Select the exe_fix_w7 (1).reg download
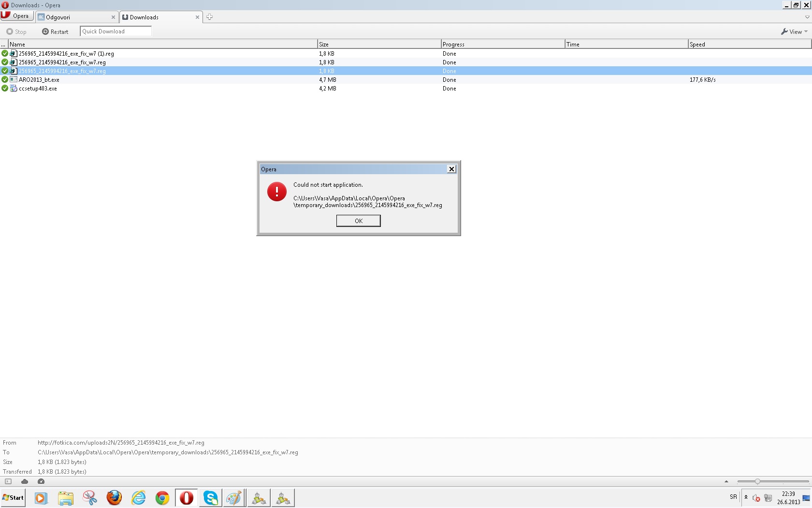812x508 pixels. (406, 54)
